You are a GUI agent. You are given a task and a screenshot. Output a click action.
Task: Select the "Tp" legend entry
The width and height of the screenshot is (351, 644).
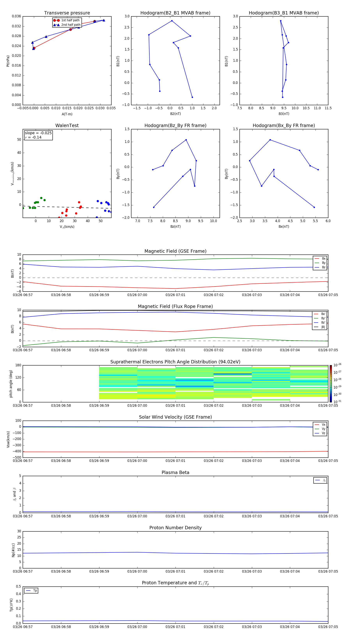click(31, 591)
